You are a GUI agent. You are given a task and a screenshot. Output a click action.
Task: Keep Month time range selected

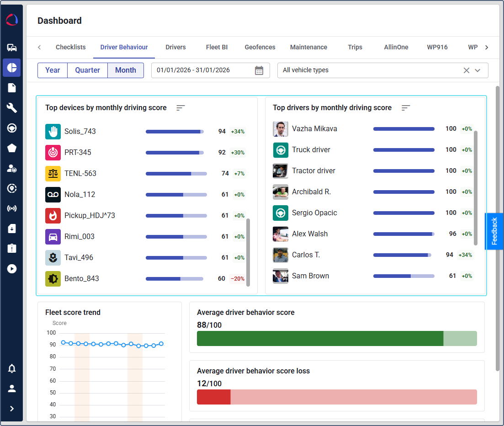point(125,70)
